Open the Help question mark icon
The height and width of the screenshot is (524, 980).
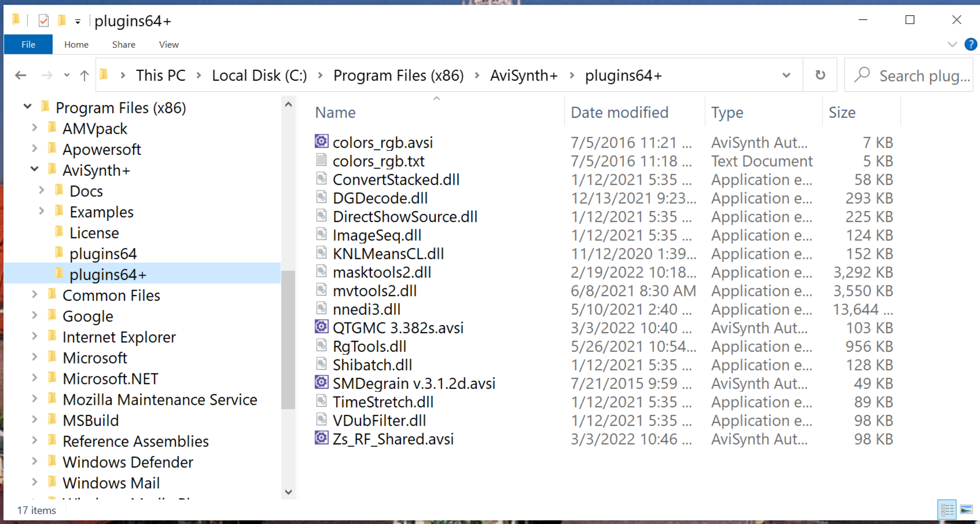click(x=971, y=44)
